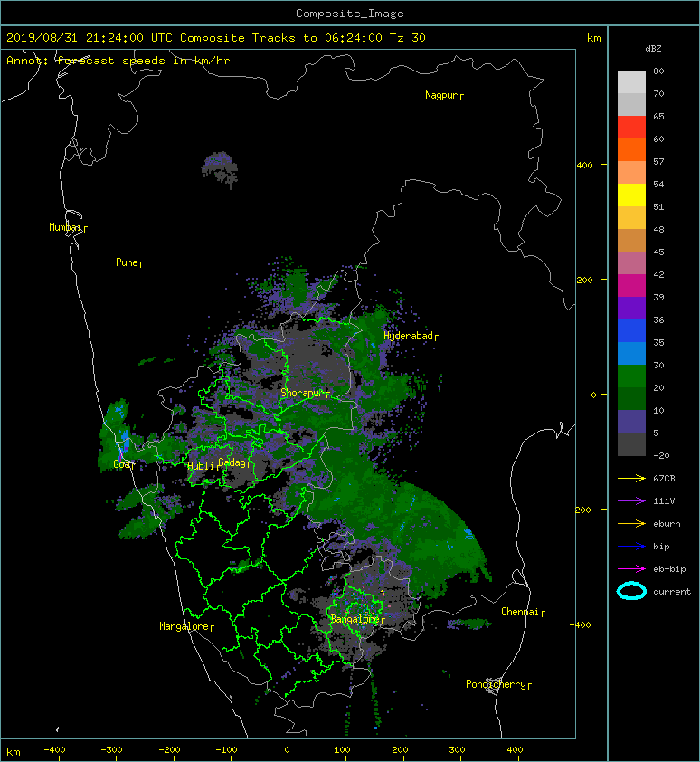Select the purple 39 dBZ color swatch
The height and width of the screenshot is (762, 700).
tap(631, 308)
